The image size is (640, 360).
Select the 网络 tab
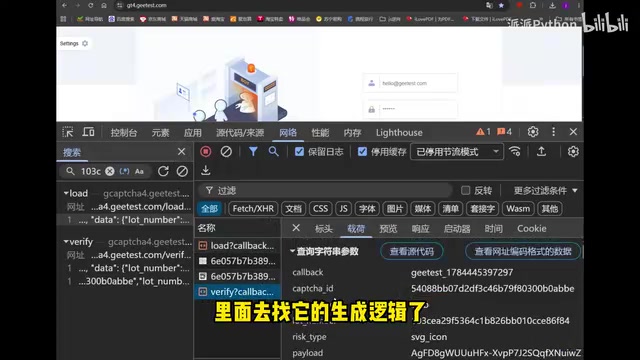(x=288, y=133)
